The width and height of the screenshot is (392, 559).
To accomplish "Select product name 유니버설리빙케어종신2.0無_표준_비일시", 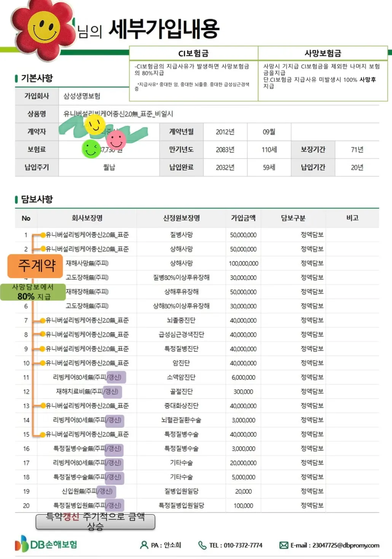I will [x=118, y=114].
